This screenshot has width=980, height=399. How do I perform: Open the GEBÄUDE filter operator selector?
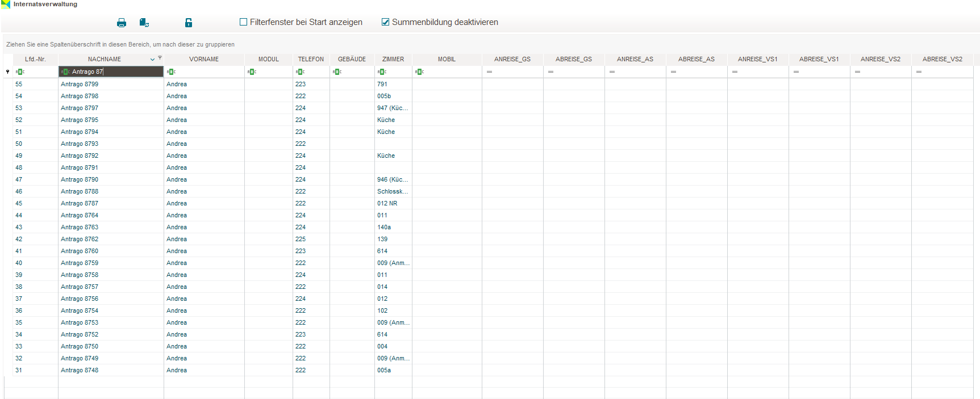click(x=337, y=72)
